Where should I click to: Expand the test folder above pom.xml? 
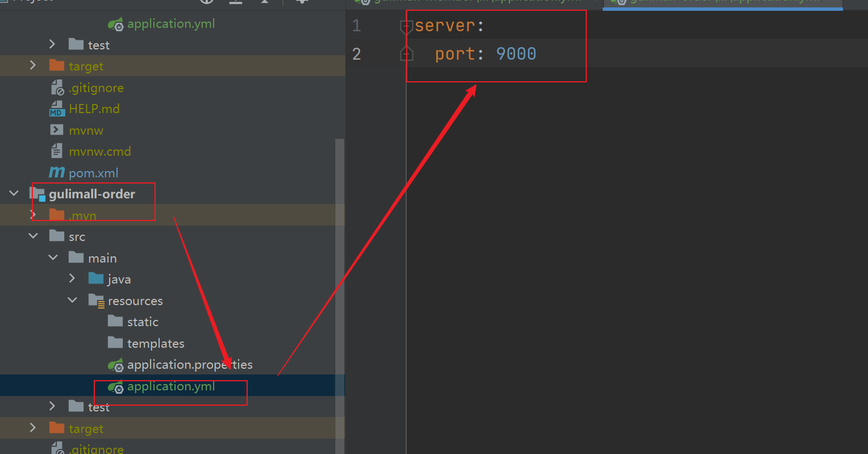click(52, 44)
